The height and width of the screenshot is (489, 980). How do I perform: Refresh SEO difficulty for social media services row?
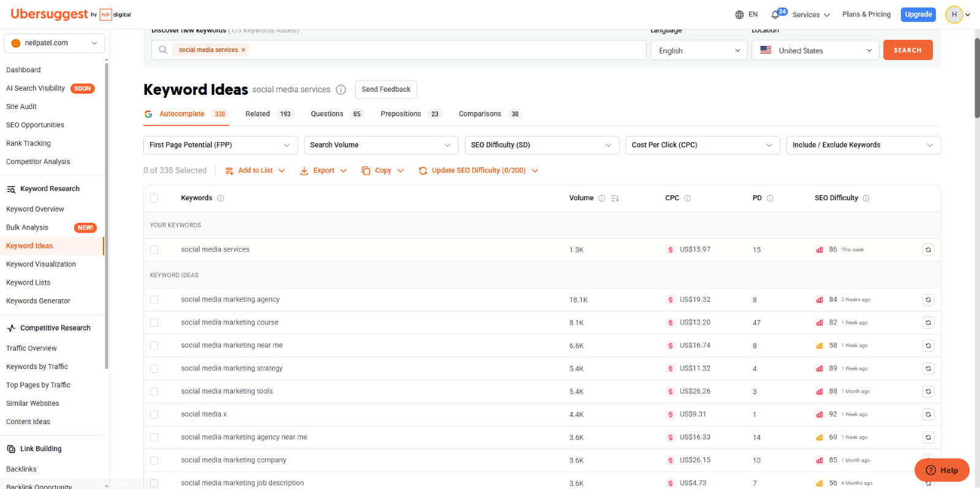(929, 250)
